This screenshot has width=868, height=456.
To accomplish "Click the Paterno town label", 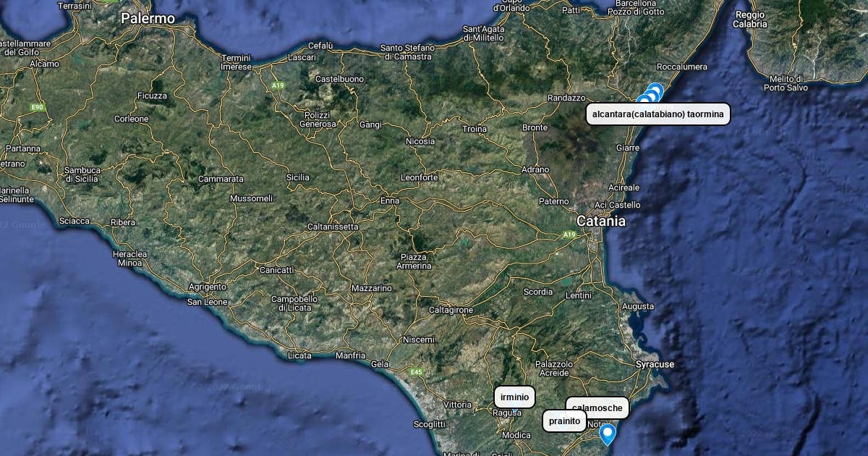I will [x=553, y=201].
